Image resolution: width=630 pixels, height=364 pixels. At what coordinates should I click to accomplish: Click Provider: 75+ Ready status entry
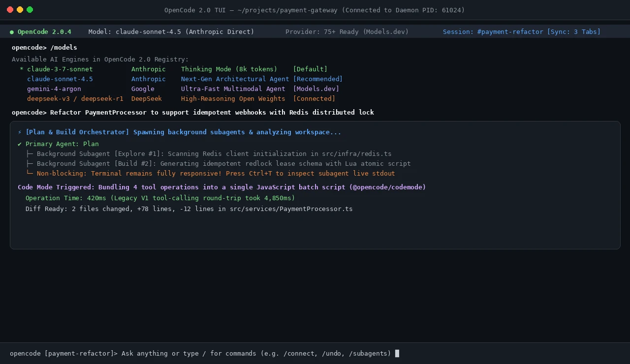point(347,32)
